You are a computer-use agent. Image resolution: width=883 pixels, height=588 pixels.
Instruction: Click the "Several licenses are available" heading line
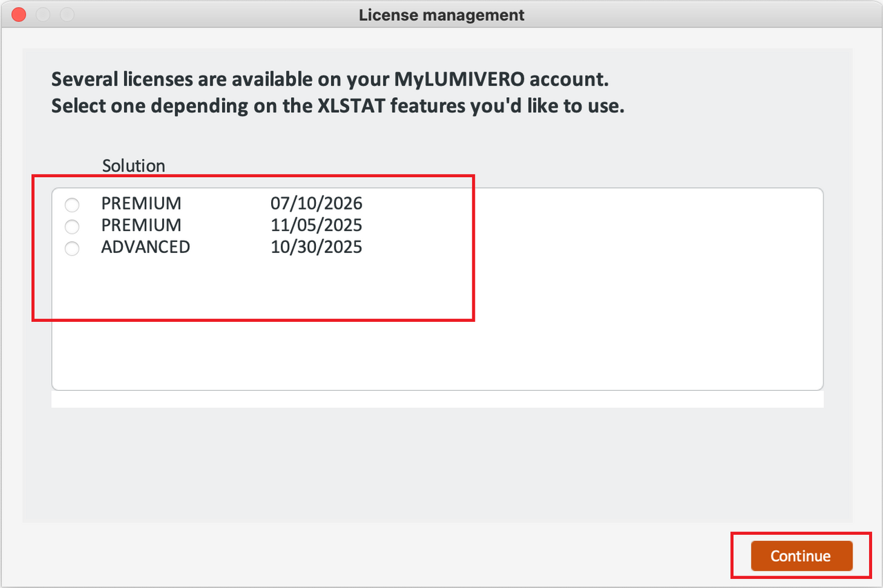[330, 79]
